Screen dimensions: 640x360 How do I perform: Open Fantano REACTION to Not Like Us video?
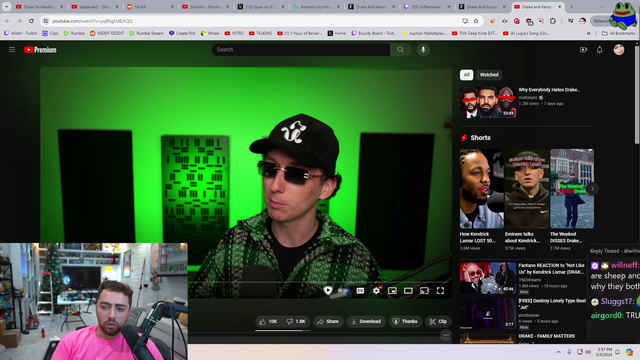488,278
